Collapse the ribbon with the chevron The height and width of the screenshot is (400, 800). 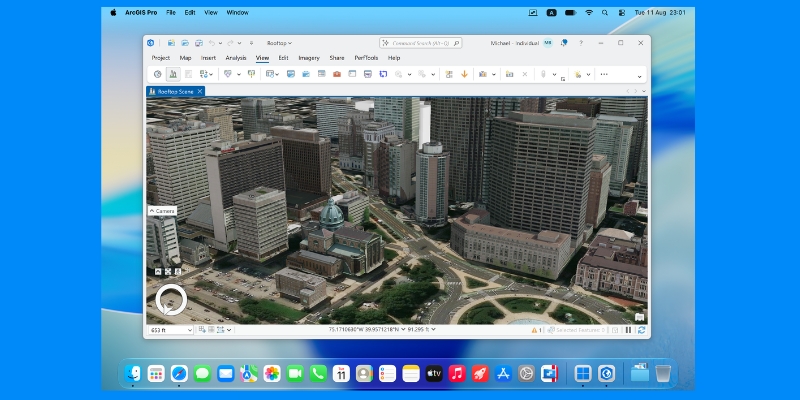pos(639,77)
